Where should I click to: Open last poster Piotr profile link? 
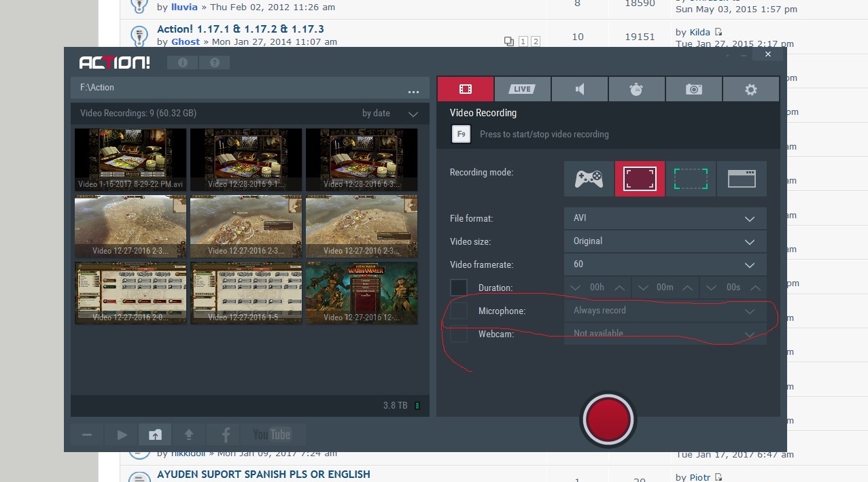coord(700,477)
